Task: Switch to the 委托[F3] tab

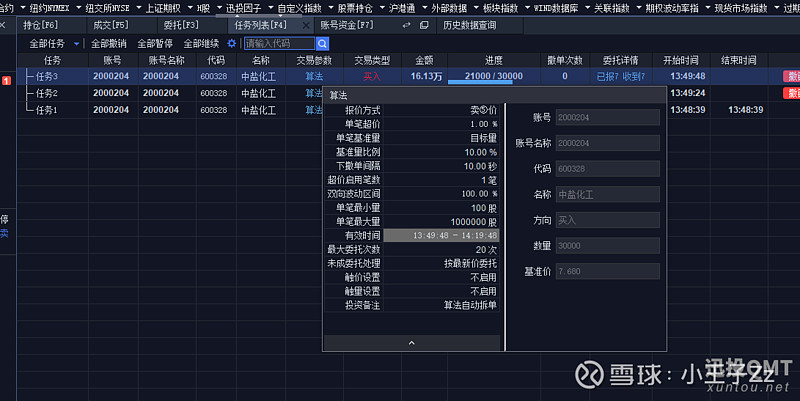Action: tap(181, 25)
